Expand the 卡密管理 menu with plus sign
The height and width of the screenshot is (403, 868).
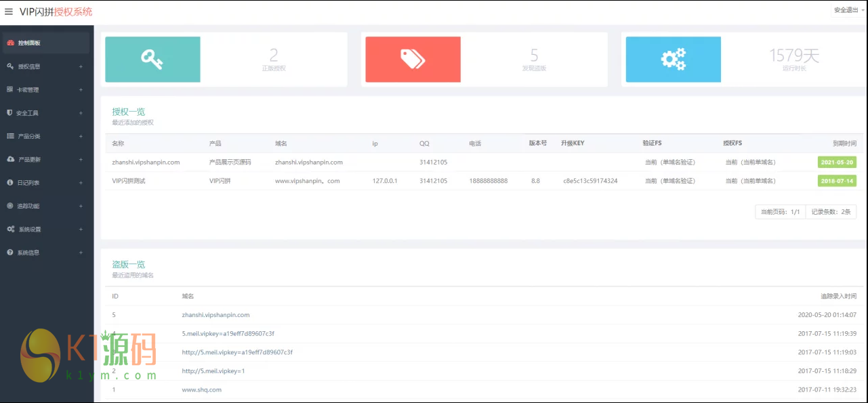click(81, 90)
